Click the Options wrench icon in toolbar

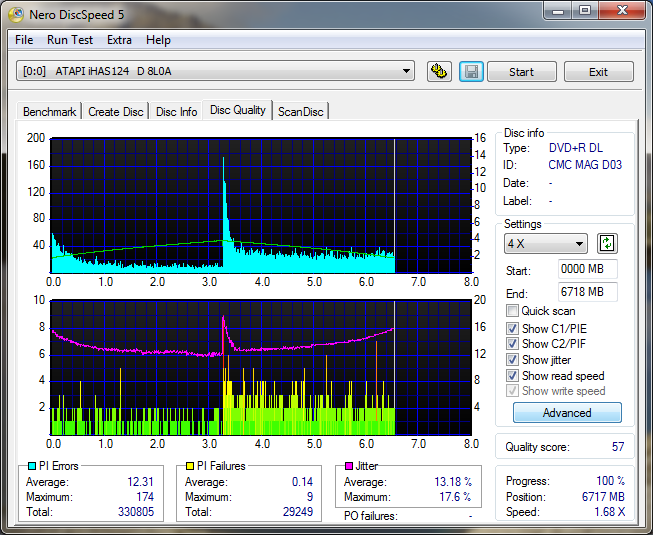coord(439,72)
